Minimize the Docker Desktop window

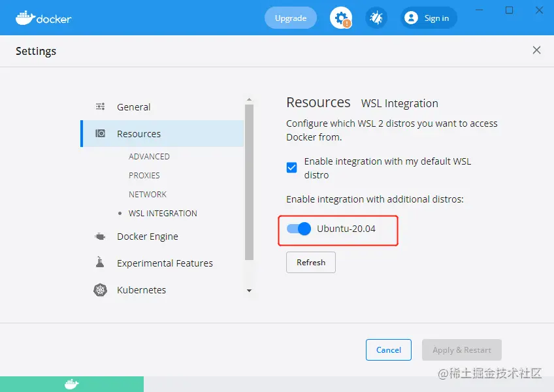(x=479, y=10)
